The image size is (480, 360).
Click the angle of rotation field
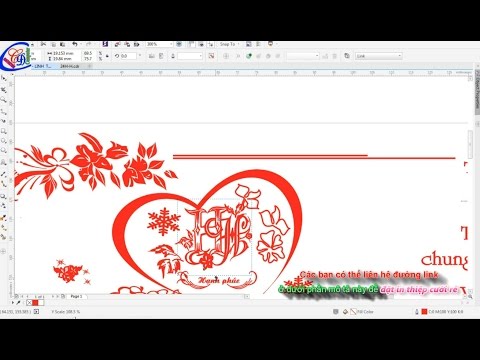coord(128,56)
